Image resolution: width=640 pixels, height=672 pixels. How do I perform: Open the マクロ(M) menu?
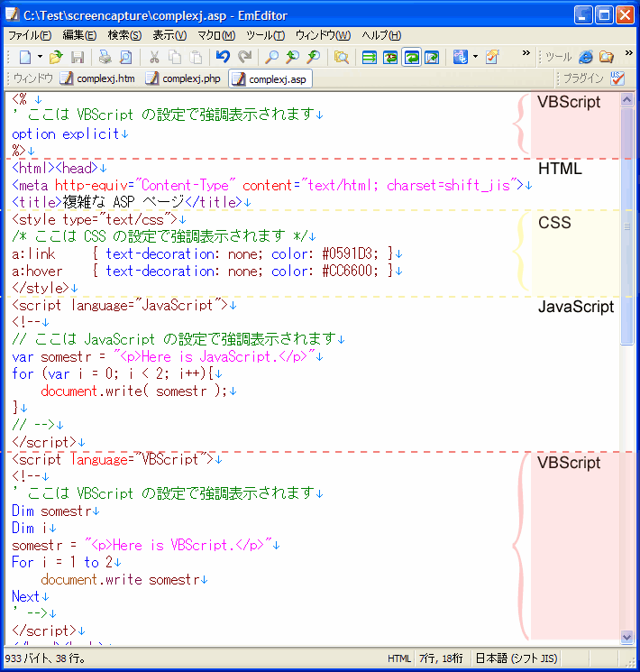216,35
